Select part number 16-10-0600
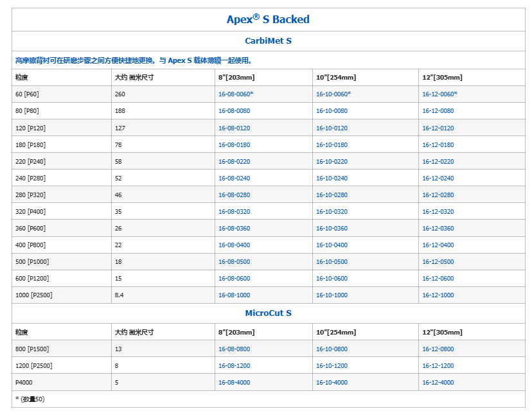Screen dimensions: 532x418 pyautogui.click(x=332, y=278)
